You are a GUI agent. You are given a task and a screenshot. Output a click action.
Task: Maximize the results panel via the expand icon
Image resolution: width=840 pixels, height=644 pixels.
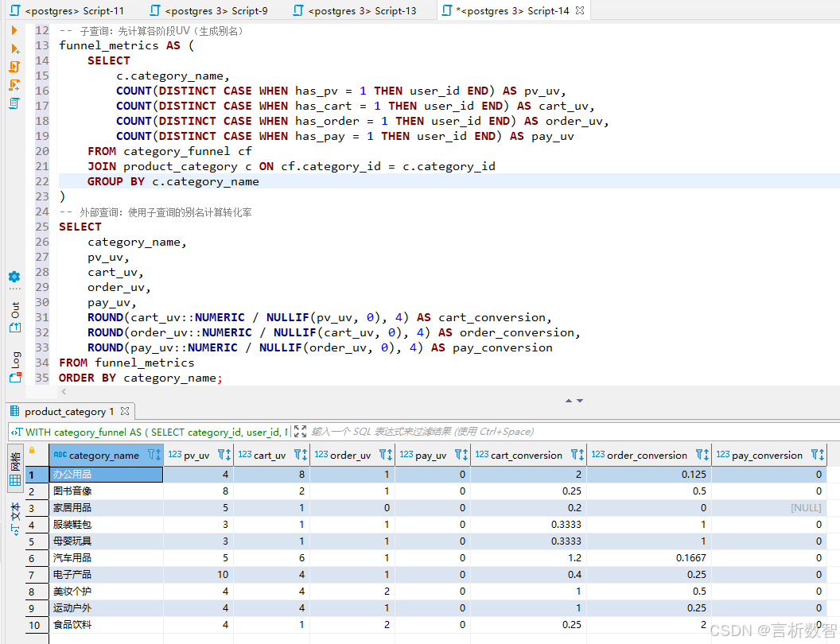(300, 432)
